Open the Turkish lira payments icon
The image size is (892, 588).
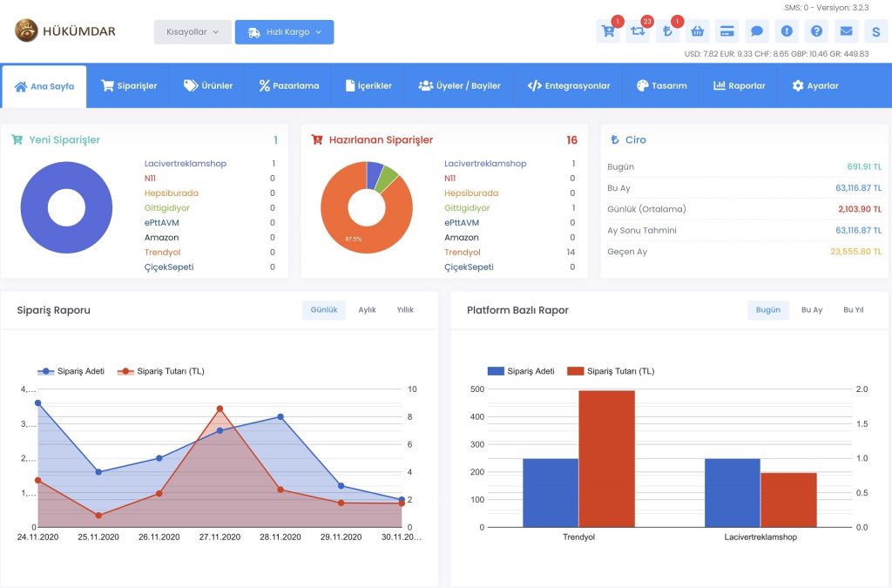(x=668, y=32)
